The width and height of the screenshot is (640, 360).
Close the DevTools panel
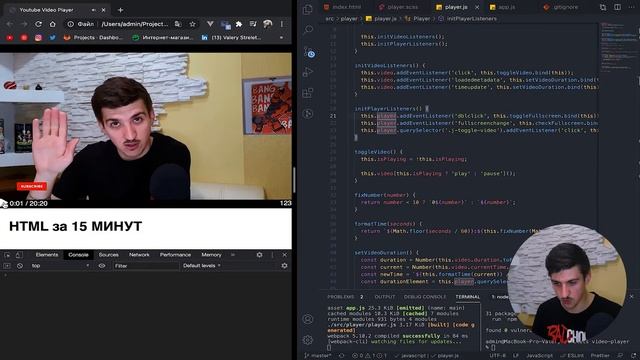284,255
